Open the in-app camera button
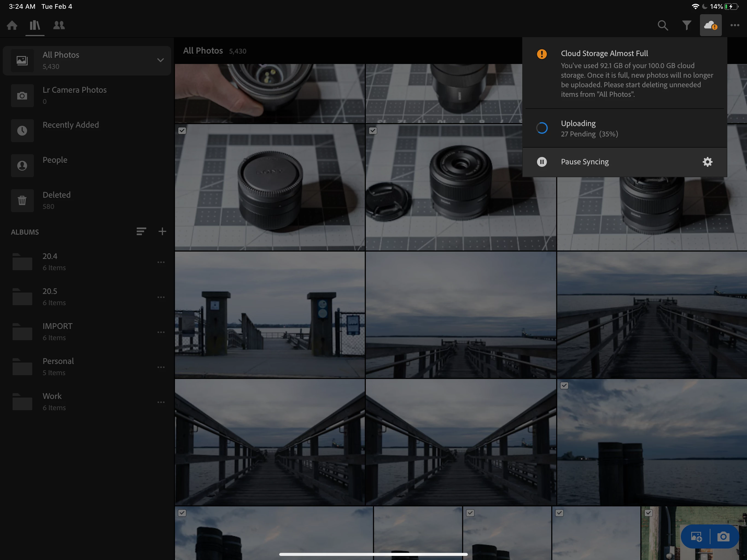 723,537
